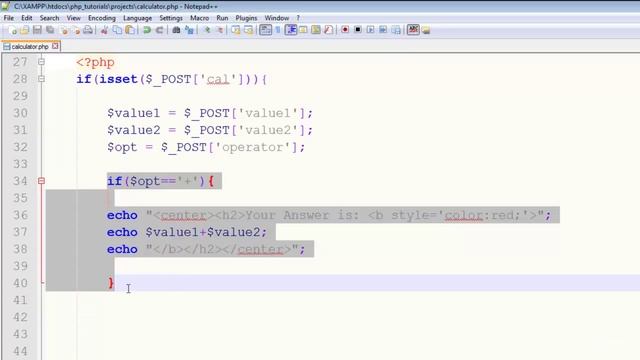The height and width of the screenshot is (360, 640).
Task: Toggle Word Wrap in the toolbar
Action: (265, 30)
